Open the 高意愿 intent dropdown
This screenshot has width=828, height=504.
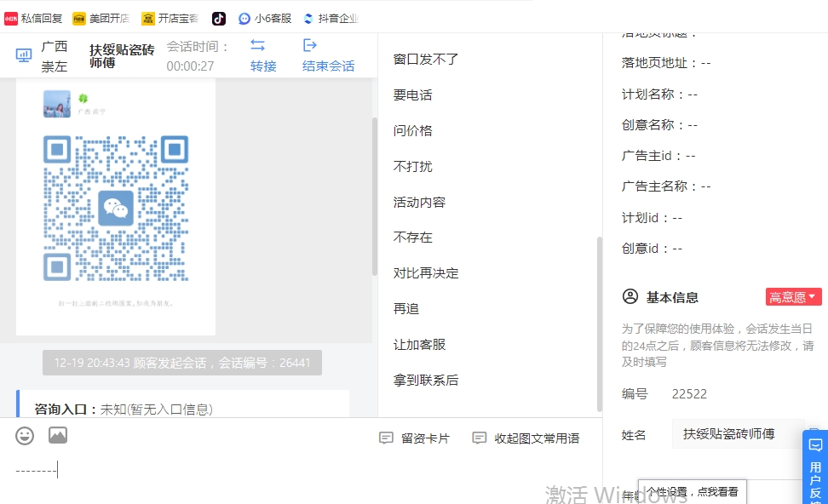[x=794, y=297]
